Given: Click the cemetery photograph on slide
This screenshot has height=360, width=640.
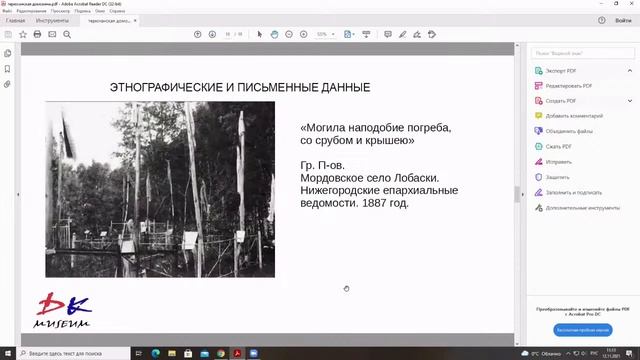Looking at the screenshot, I should click(x=160, y=189).
